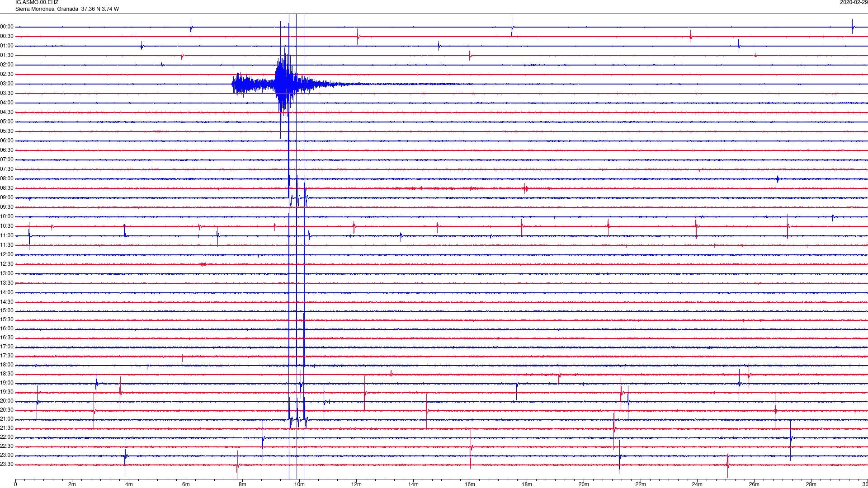Select the 22:00 trace time label
This screenshot has width=868, height=488.
(7, 437)
